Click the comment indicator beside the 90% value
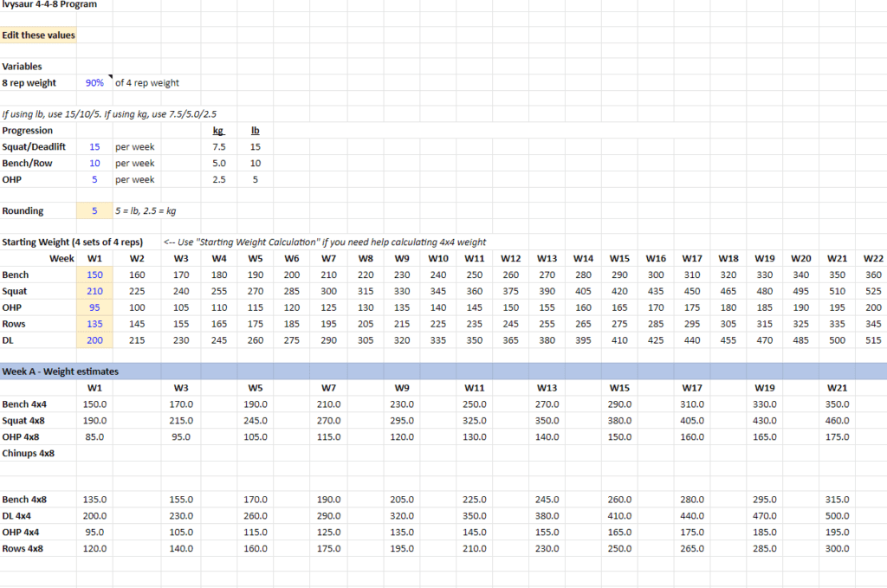This screenshot has height=588, width=887. coord(108,76)
